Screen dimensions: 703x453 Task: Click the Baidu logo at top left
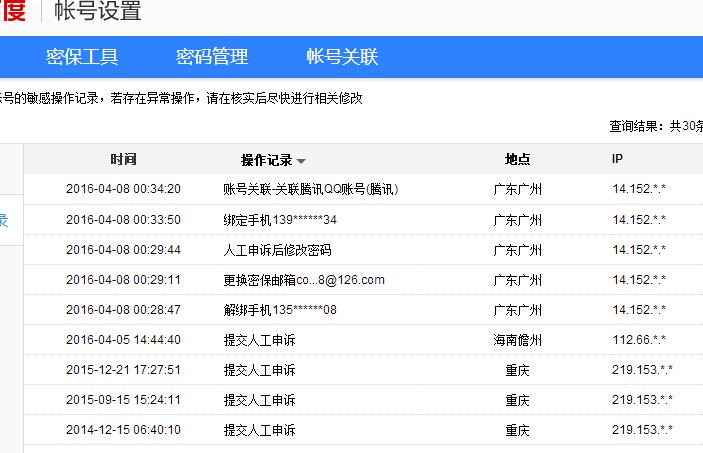12,12
